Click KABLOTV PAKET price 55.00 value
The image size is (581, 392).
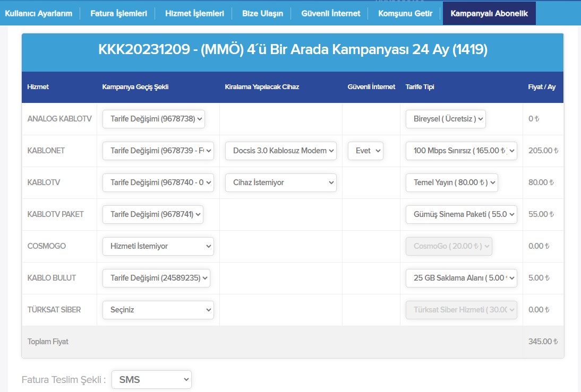[541, 214]
